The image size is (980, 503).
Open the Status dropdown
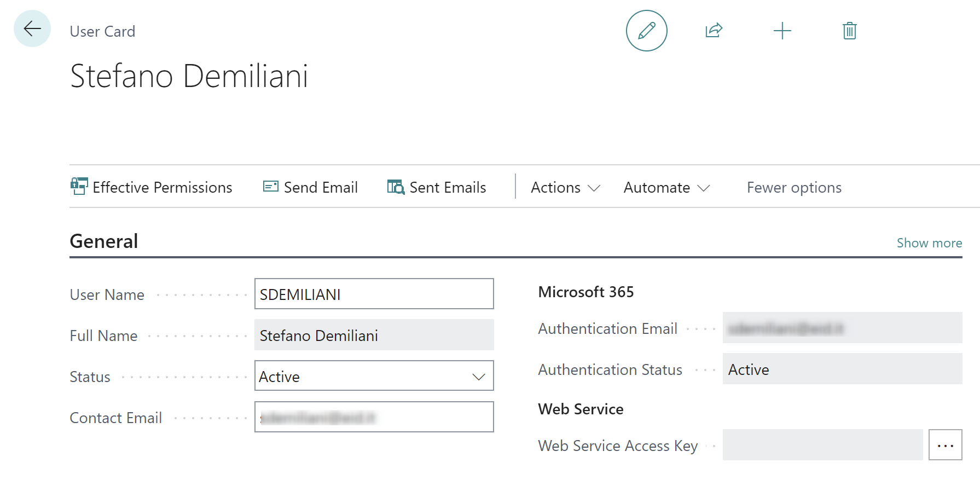[x=374, y=376]
